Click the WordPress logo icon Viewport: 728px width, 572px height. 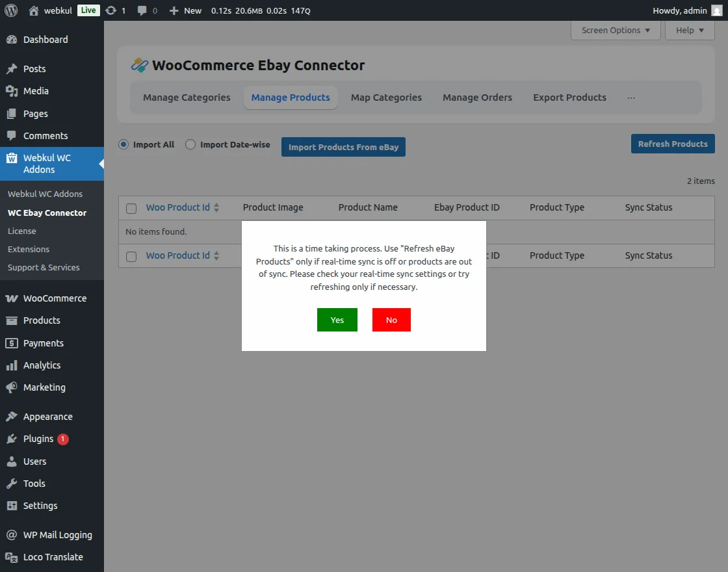(x=10, y=10)
